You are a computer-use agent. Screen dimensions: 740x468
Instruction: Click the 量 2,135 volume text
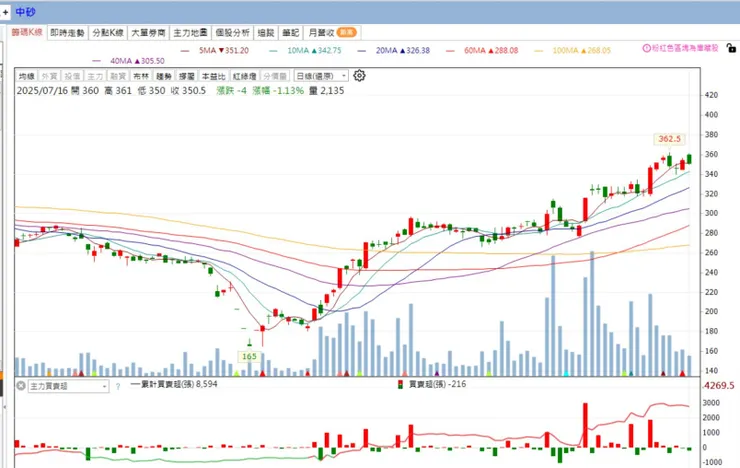coord(327,91)
